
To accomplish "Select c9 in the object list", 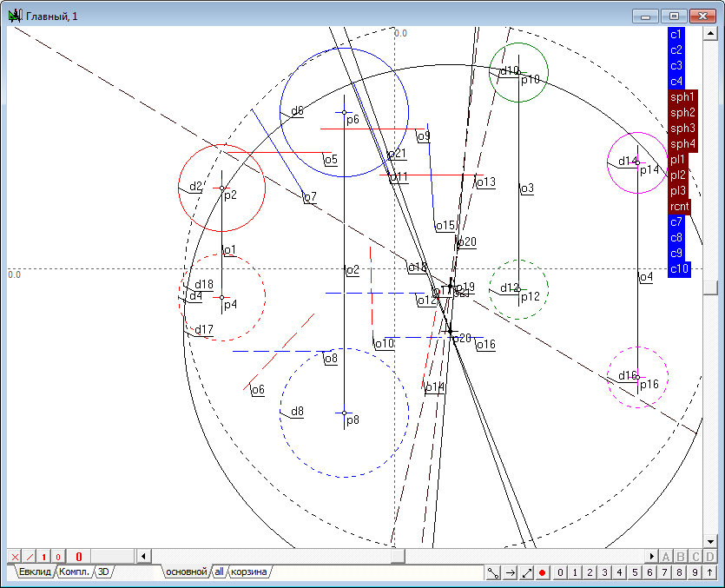I will coord(676,254).
